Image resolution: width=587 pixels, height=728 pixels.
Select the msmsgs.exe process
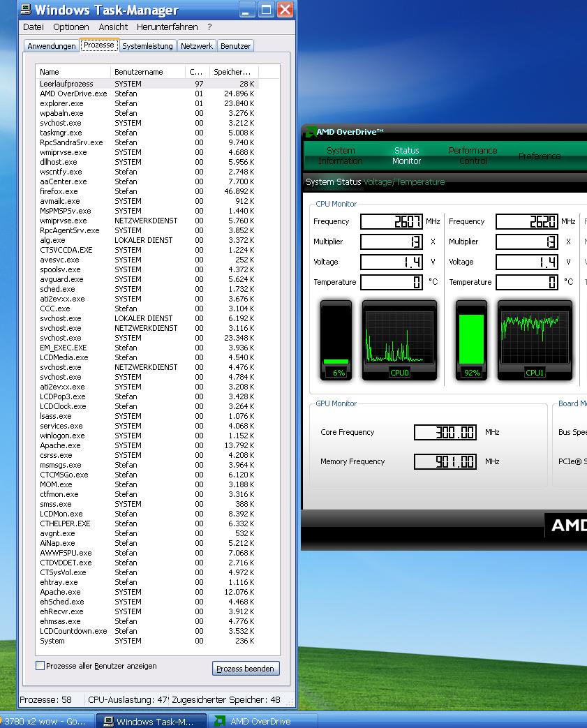point(147,465)
